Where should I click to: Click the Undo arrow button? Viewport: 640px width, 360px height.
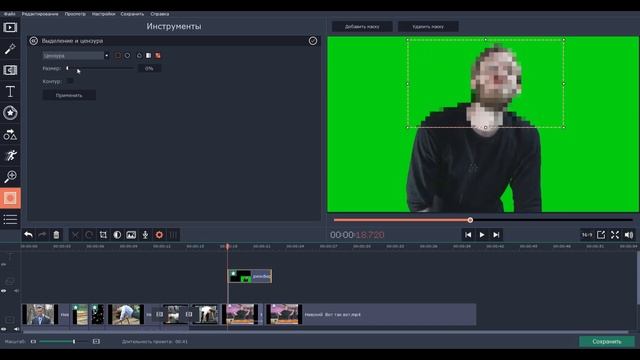click(29, 235)
